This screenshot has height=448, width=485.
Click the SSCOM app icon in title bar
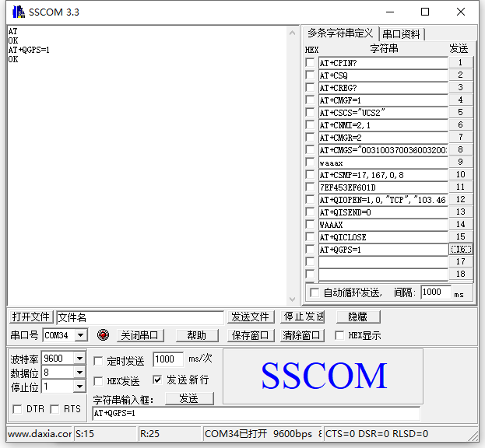[x=19, y=12]
